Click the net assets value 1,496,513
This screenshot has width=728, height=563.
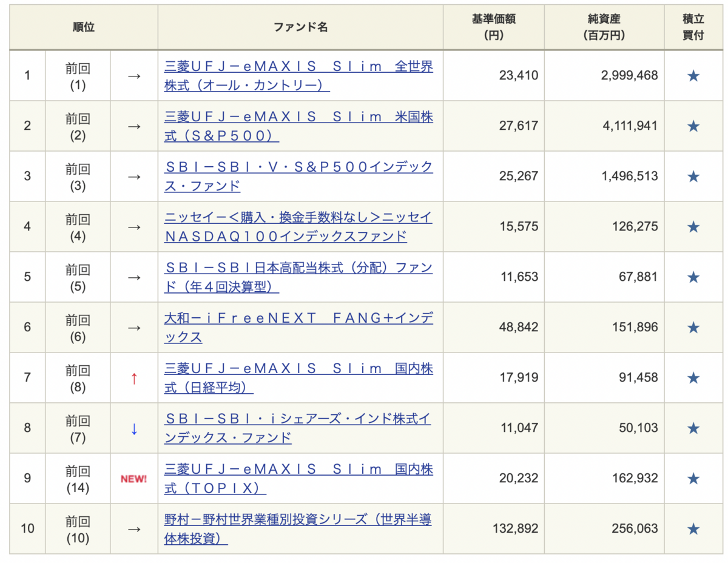click(630, 177)
